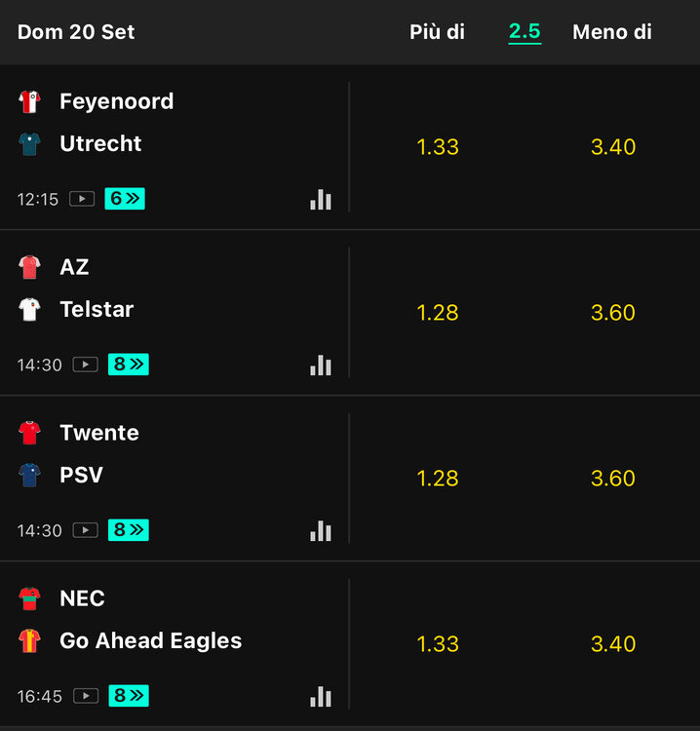Pick over 1.28 odds for AZ vs Telstar
Image resolution: width=700 pixels, height=731 pixels.
(x=438, y=312)
